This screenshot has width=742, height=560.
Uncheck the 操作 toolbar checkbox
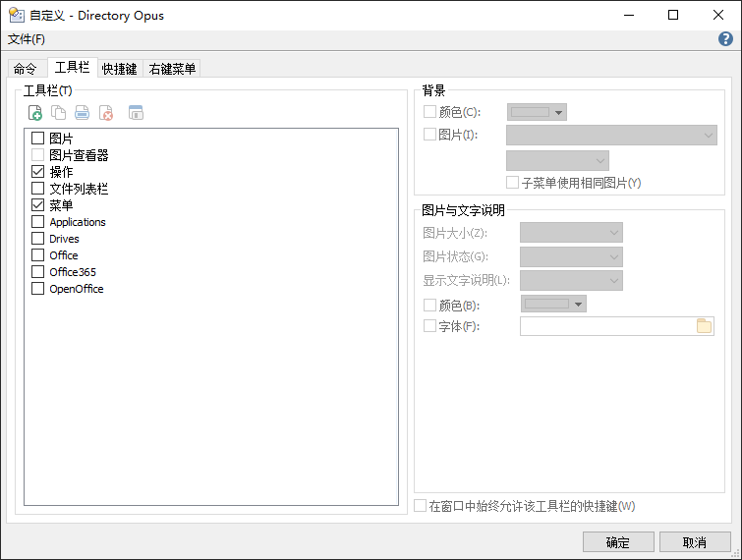[x=37, y=172]
